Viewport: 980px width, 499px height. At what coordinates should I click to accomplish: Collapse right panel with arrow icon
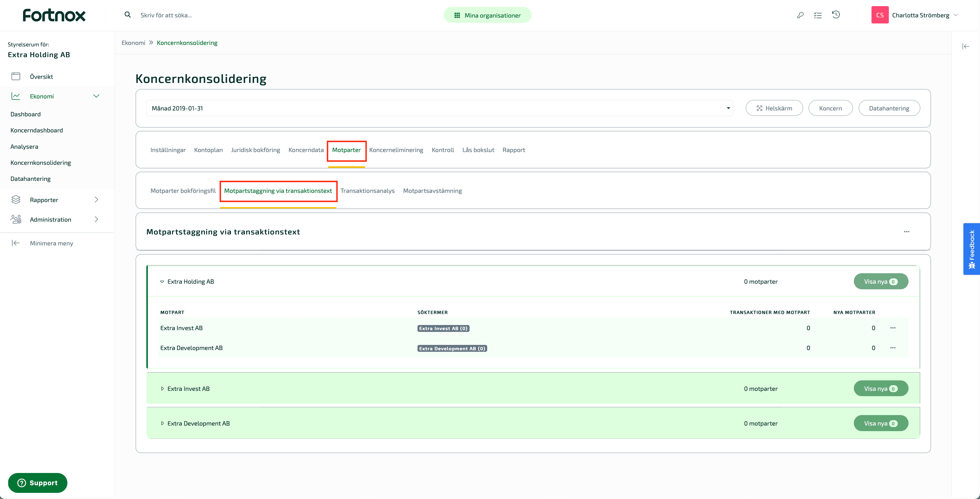coord(965,46)
